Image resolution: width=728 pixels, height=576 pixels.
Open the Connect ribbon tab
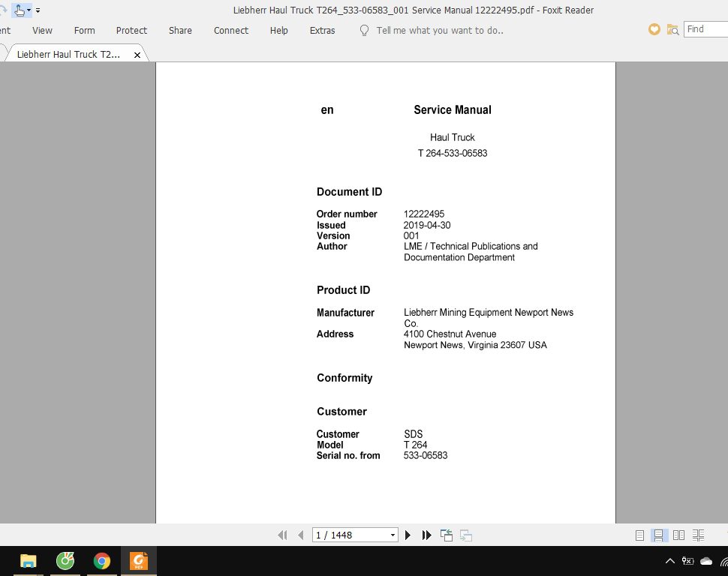click(x=230, y=31)
